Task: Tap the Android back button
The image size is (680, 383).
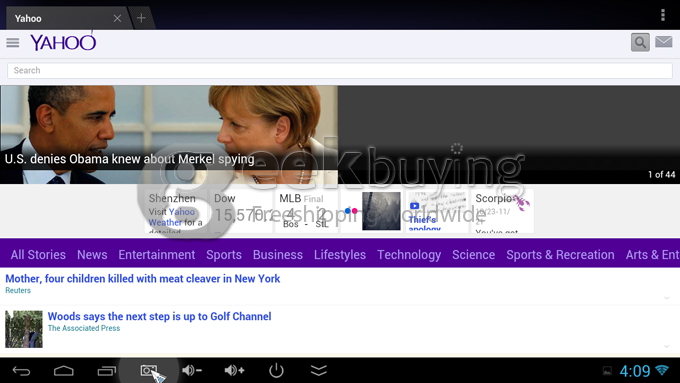Action: pyautogui.click(x=21, y=370)
